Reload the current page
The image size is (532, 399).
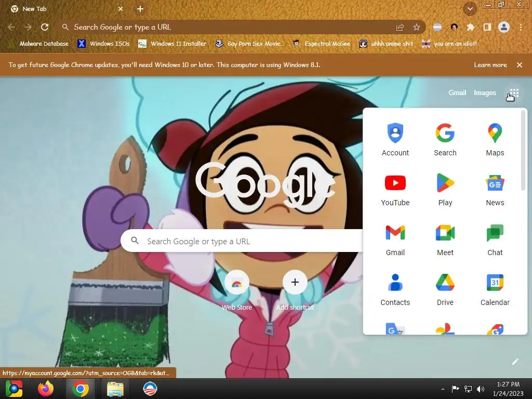(45, 27)
